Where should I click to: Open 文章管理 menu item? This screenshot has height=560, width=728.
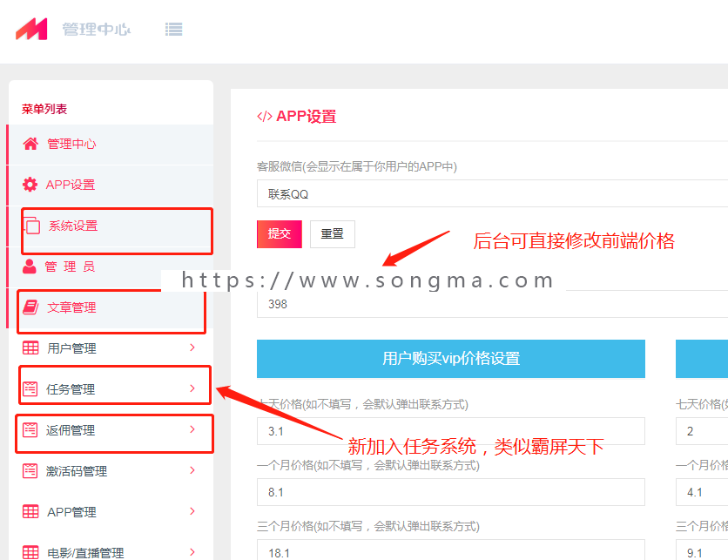pyautogui.click(x=111, y=307)
